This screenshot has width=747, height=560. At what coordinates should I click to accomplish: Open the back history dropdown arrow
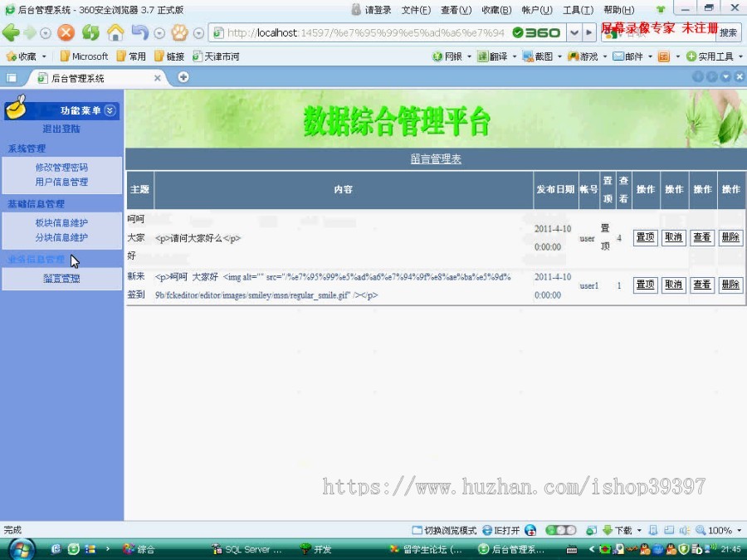coord(46,33)
